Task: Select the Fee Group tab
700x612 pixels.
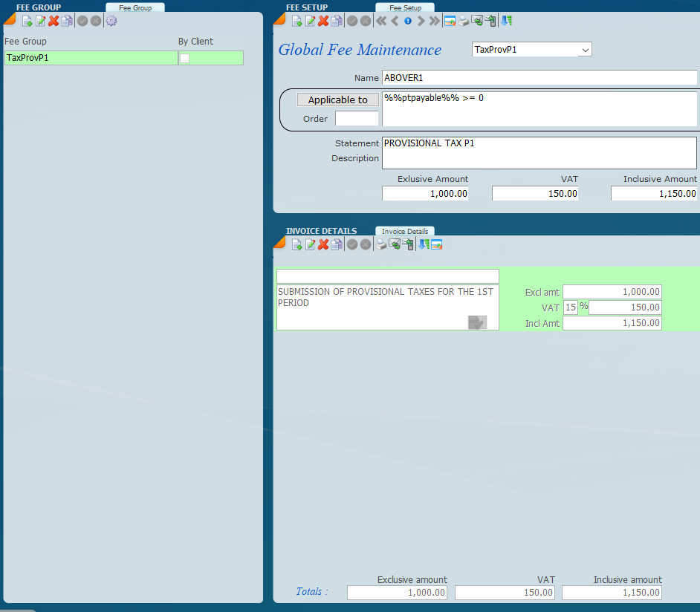Action: [x=135, y=7]
